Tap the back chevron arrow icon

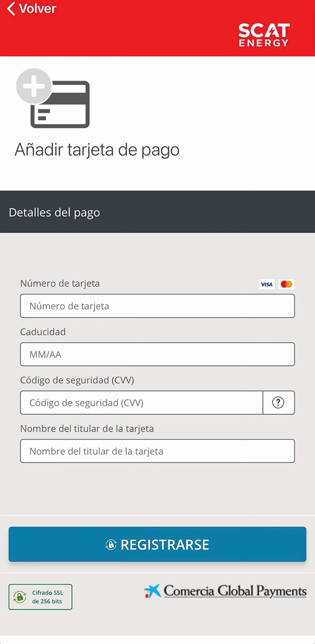11,8
